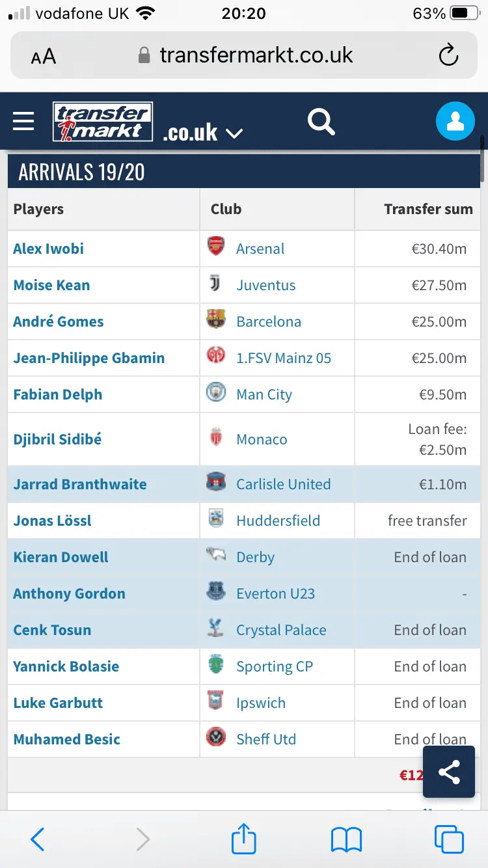Go back with Safari back arrow
Image resolution: width=488 pixels, height=868 pixels.
(38, 839)
